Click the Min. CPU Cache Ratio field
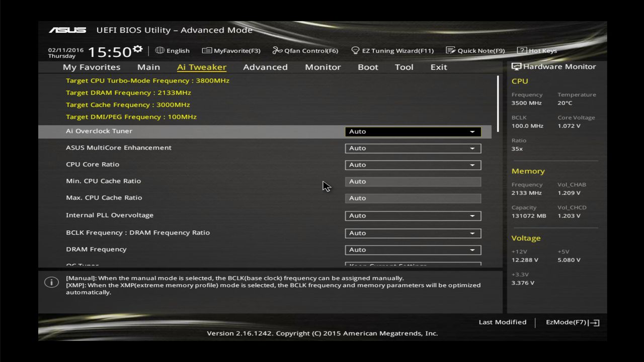This screenshot has height=362, width=644. (x=413, y=182)
